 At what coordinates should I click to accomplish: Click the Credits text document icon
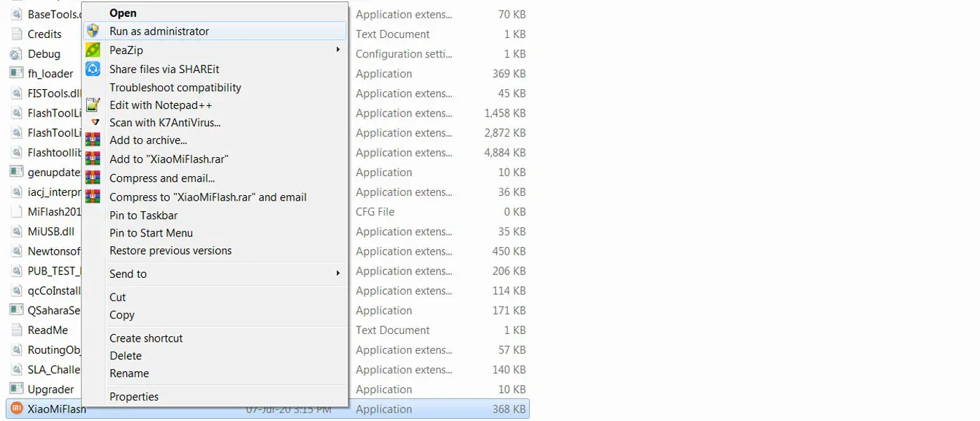(16, 34)
